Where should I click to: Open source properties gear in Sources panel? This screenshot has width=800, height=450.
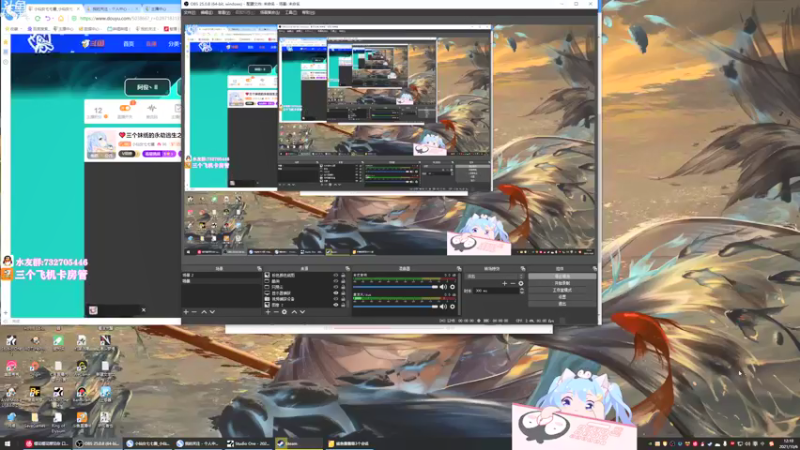(284, 312)
